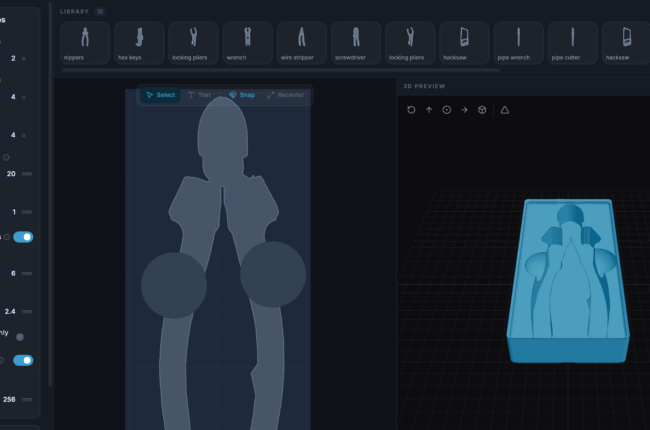This screenshot has width=650, height=430.
Task: Click the triangle icon in 3D preview toolbar
Action: 504,110
